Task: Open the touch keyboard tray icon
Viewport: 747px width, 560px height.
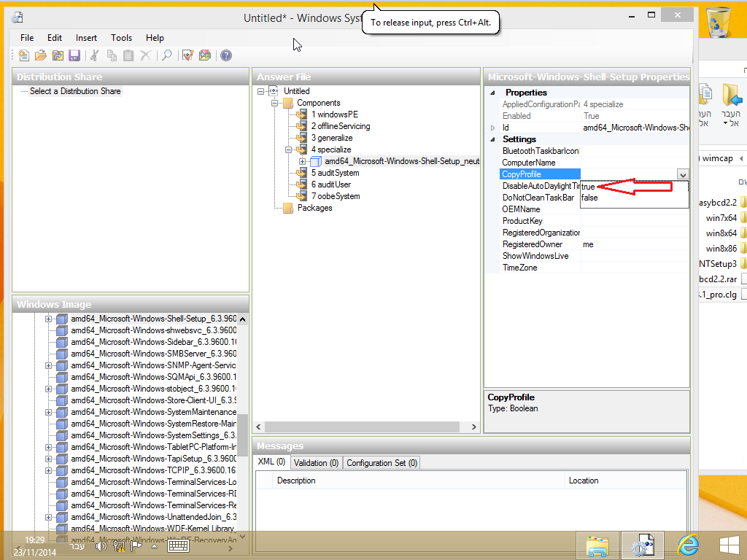Action: 179,546
